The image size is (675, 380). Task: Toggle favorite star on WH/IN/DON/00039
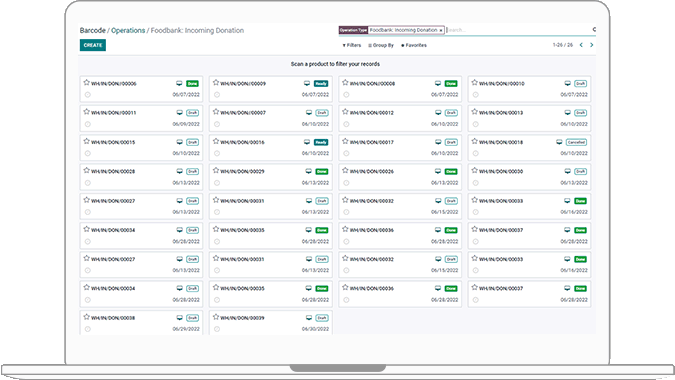tap(216, 317)
